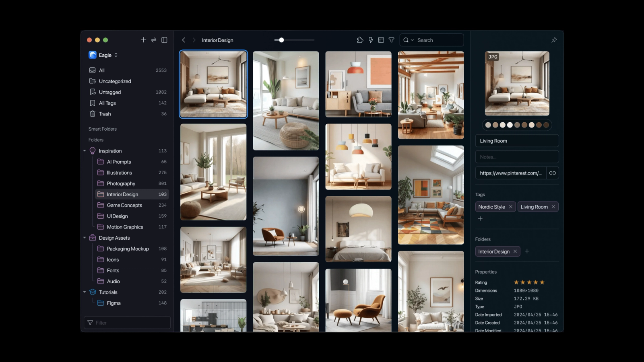
Task: Open Untagged items
Action: pos(127,92)
